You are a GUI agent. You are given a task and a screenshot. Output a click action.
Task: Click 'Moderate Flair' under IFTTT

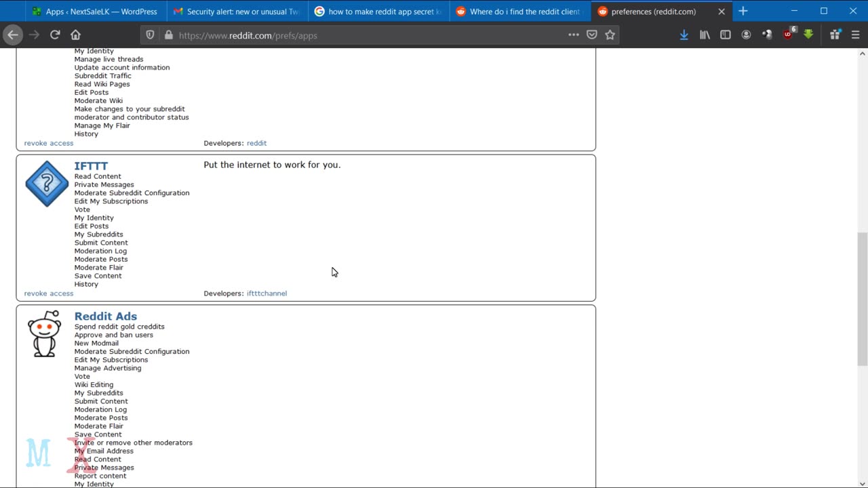99,268
